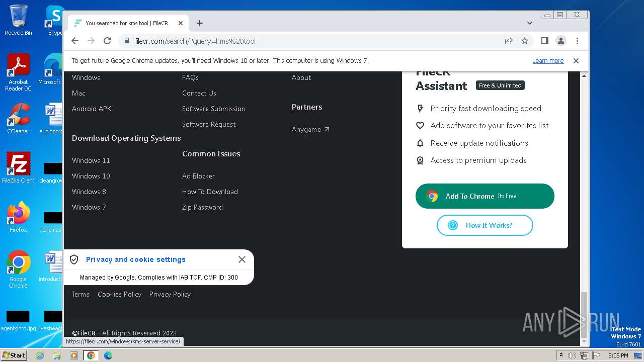The width and height of the screenshot is (644, 362).
Task: Click the network tray icon
Action: (x=584, y=355)
